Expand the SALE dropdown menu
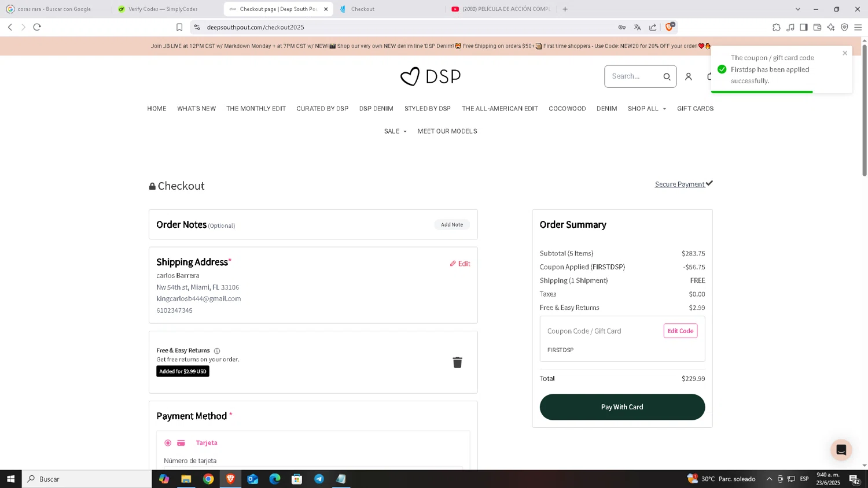The height and width of the screenshot is (488, 868). pyautogui.click(x=395, y=131)
